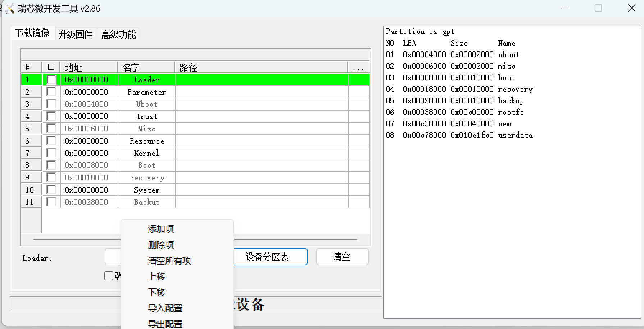Click the app icon in title bar
Screen dimensions: 644x329
pyautogui.click(x=10, y=8)
